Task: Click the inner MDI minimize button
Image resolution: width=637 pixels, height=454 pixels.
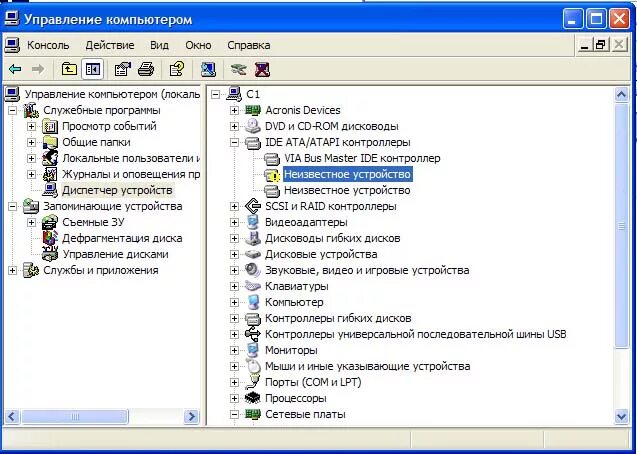Action: tap(585, 44)
